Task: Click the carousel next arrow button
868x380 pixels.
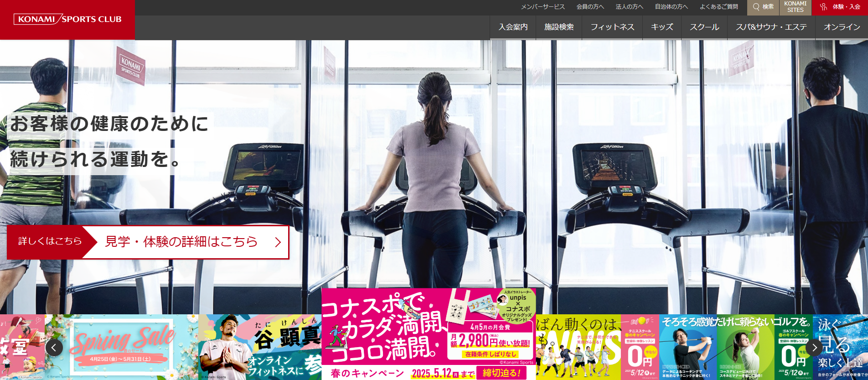Action: [814, 348]
